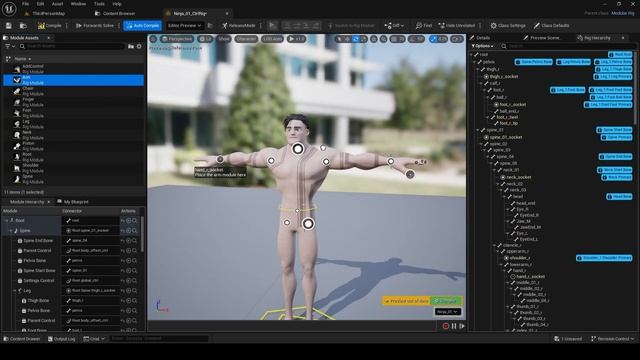The width and height of the screenshot is (640, 360).
Task: Click the Browse to asset icon
Action: click(x=23, y=26)
